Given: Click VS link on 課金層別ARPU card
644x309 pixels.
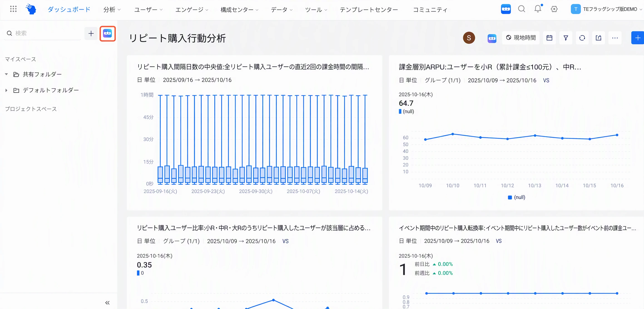Looking at the screenshot, I should click(546, 81).
